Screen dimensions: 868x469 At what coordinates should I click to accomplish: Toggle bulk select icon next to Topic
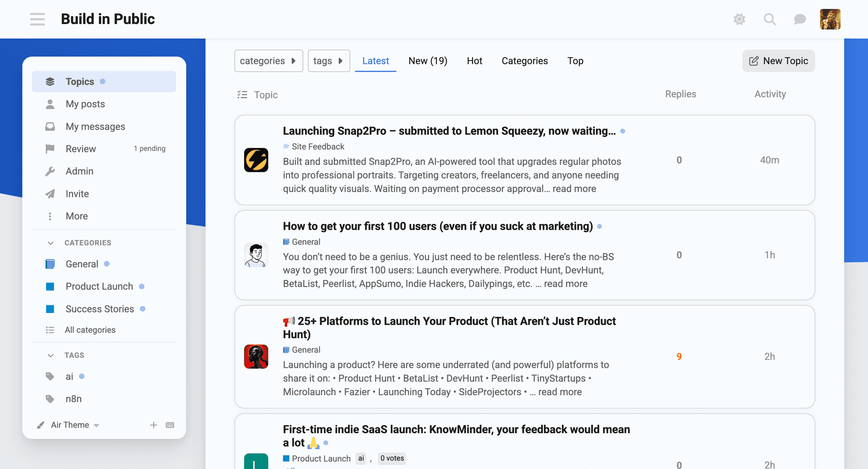(242, 95)
